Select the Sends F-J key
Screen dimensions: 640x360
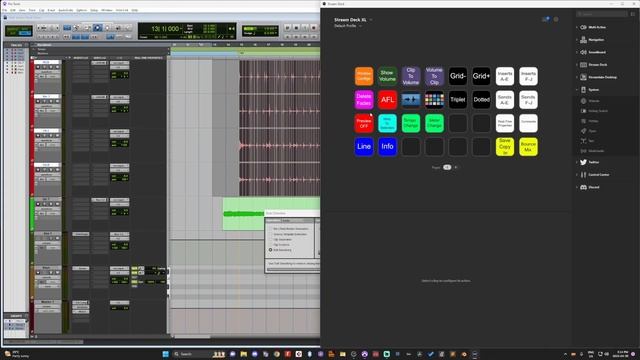[x=528, y=100]
